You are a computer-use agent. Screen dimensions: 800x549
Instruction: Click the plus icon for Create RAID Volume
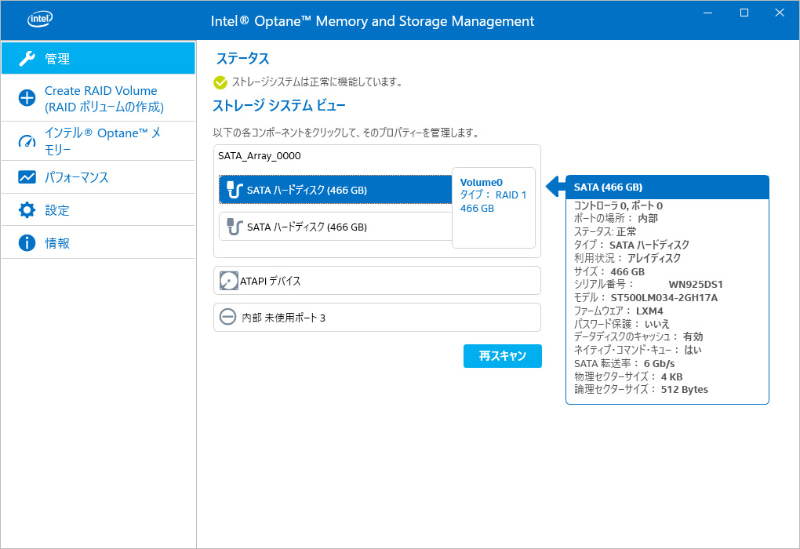click(x=27, y=98)
